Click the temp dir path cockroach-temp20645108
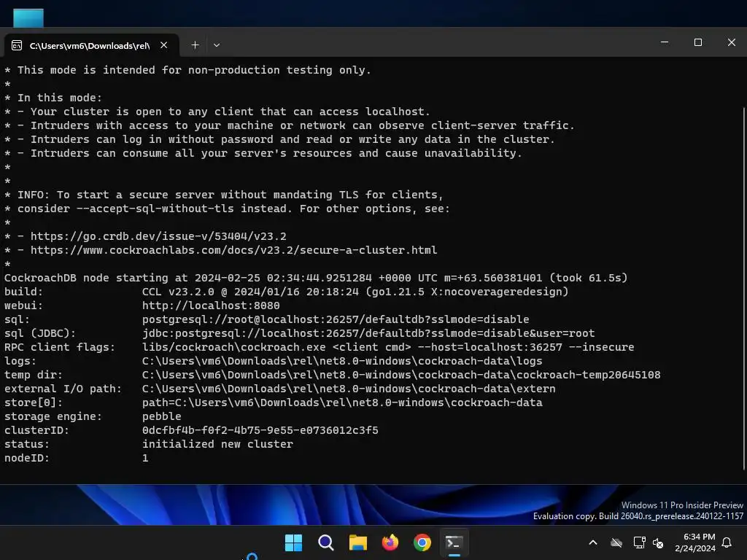This screenshot has width=747, height=560. coord(401,375)
